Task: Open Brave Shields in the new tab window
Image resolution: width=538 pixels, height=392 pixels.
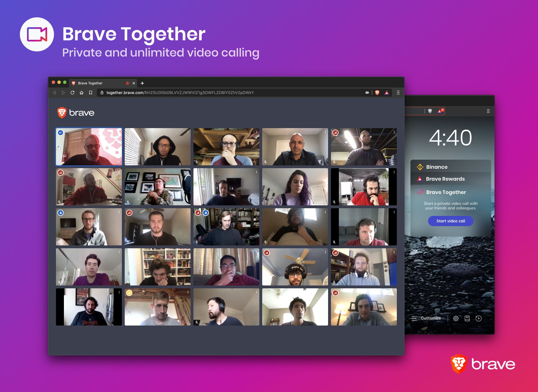Action: [430, 111]
